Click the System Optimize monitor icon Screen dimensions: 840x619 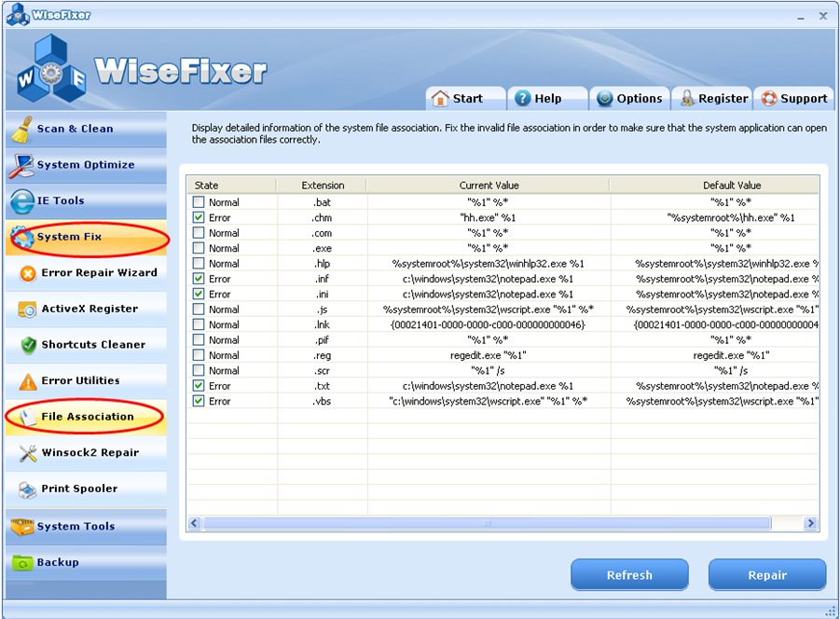[21, 165]
